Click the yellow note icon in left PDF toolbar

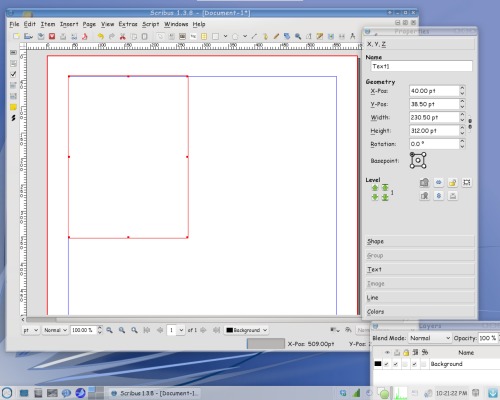click(x=13, y=107)
